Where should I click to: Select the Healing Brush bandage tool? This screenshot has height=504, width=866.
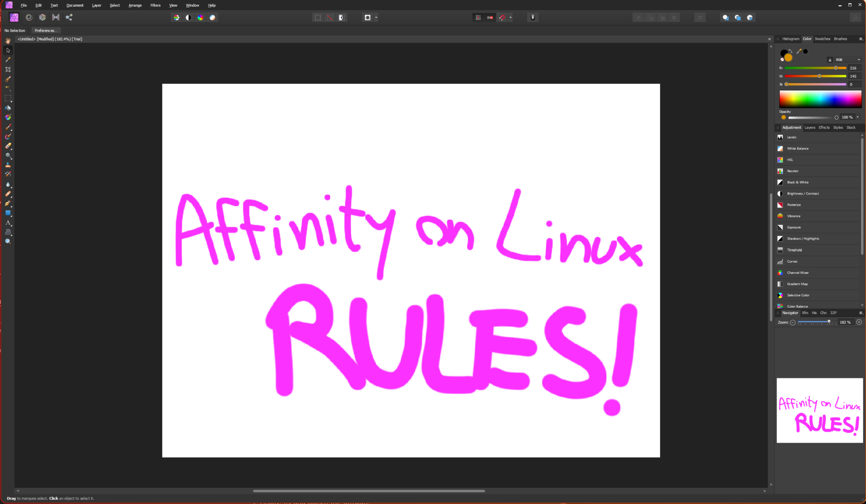pyautogui.click(x=8, y=194)
